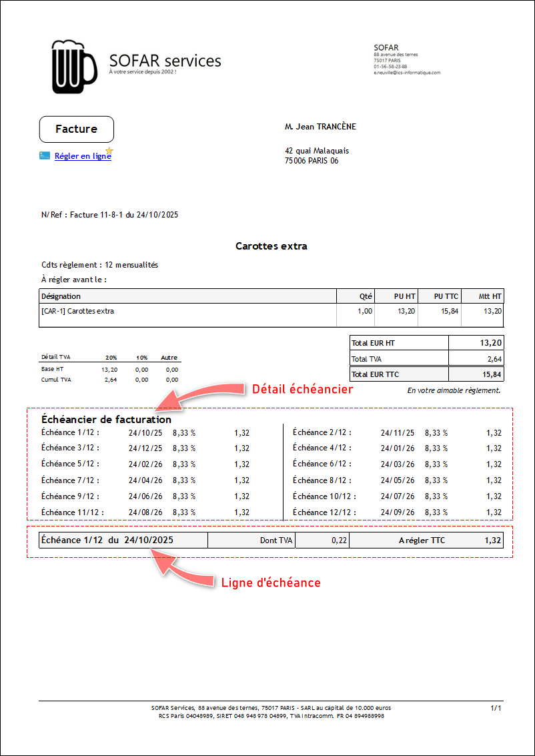The width and height of the screenshot is (535, 756).
Task: Click the credit card icon
Action: click(45, 156)
